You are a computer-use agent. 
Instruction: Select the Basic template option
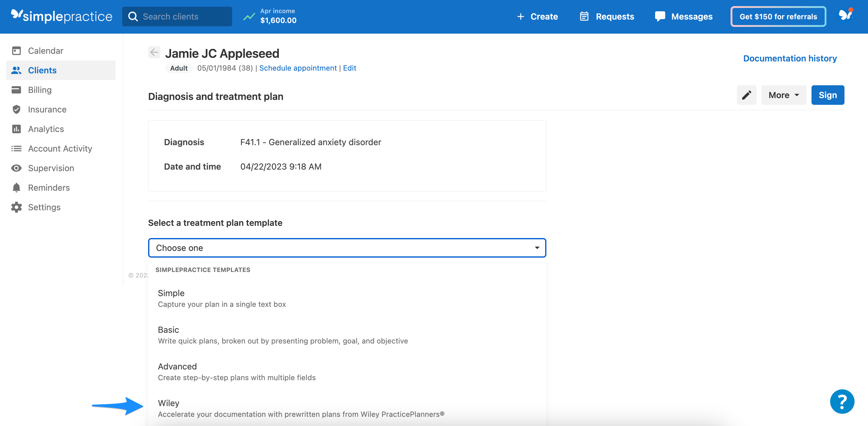click(169, 330)
